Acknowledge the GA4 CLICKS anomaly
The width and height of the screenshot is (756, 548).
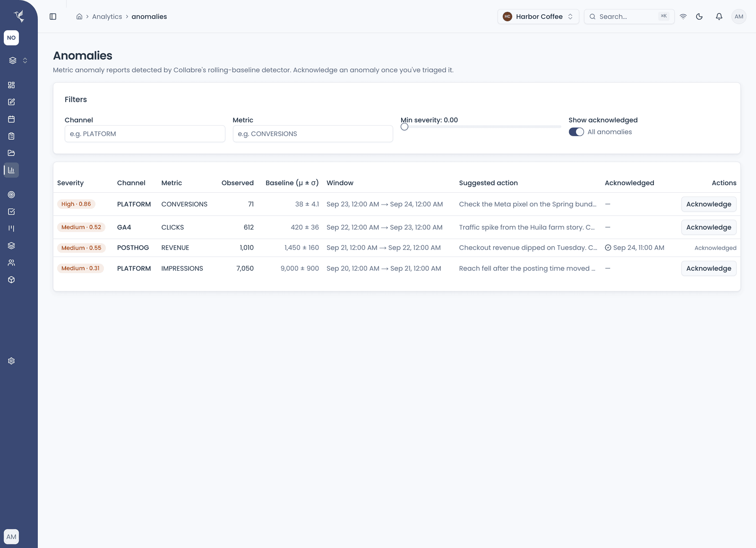pos(709,227)
